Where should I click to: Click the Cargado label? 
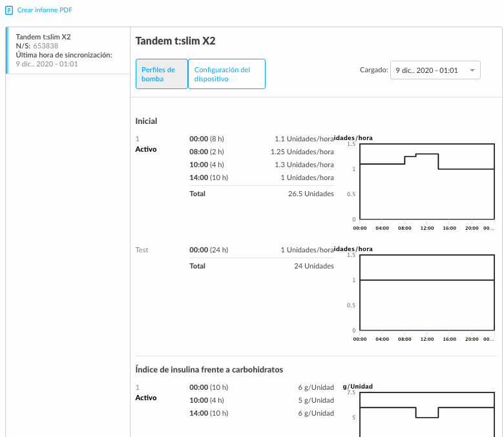click(374, 70)
